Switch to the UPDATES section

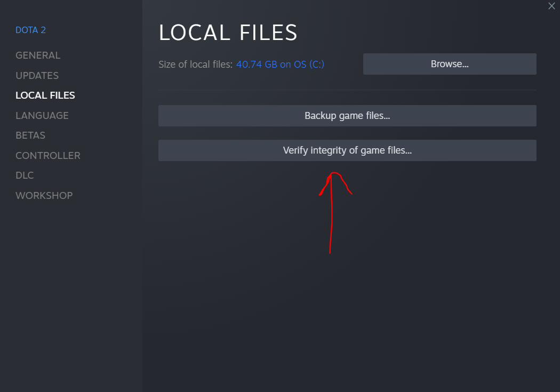[x=37, y=75]
